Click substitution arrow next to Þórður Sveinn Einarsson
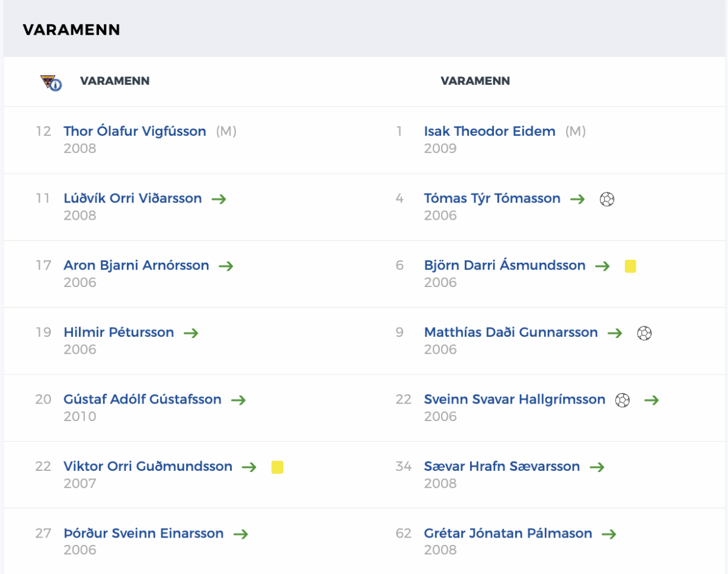The width and height of the screenshot is (728, 574). pyautogui.click(x=241, y=534)
